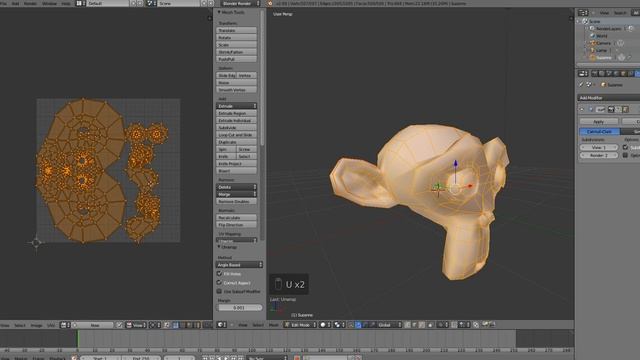
Task: Select the Catmull-Clark subdivision option
Action: (600, 131)
